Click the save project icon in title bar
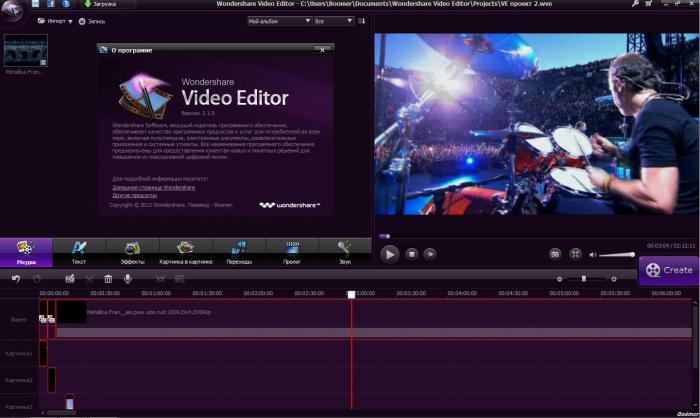Viewport: 700px width, 418px height. (36, 4)
